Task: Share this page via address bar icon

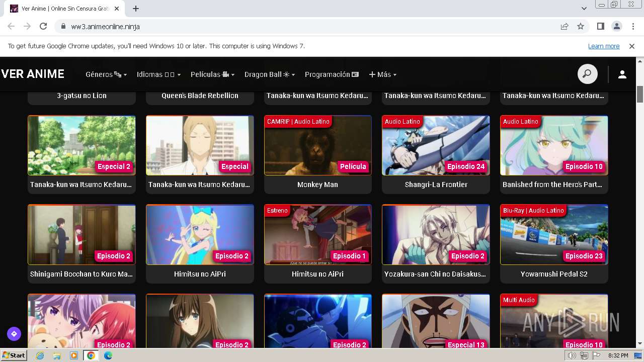Action: tap(565, 26)
